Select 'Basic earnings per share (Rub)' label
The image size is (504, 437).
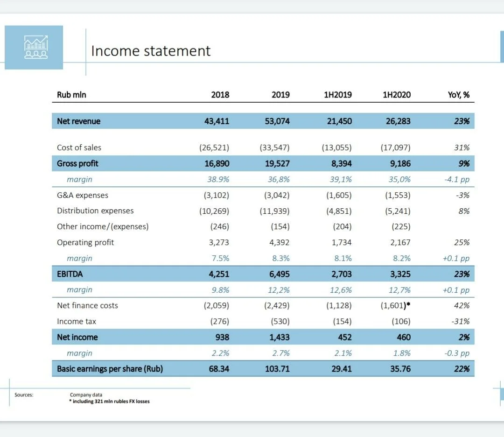(x=110, y=369)
